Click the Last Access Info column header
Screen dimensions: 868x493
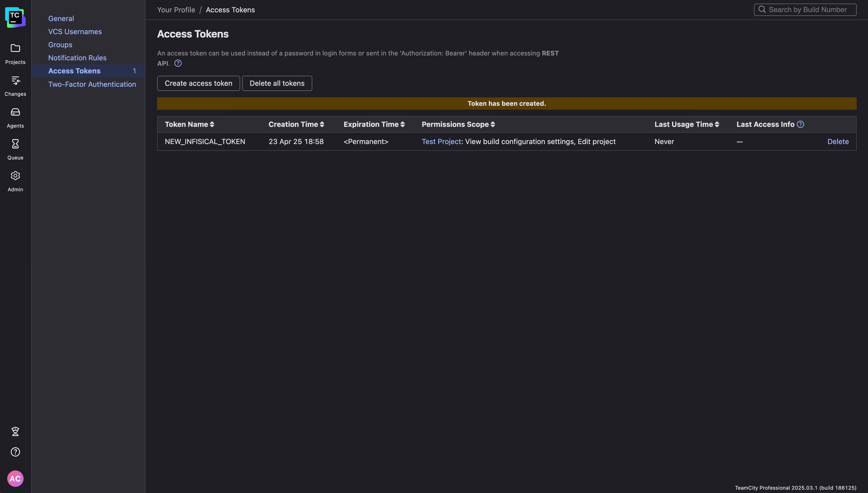tap(766, 124)
